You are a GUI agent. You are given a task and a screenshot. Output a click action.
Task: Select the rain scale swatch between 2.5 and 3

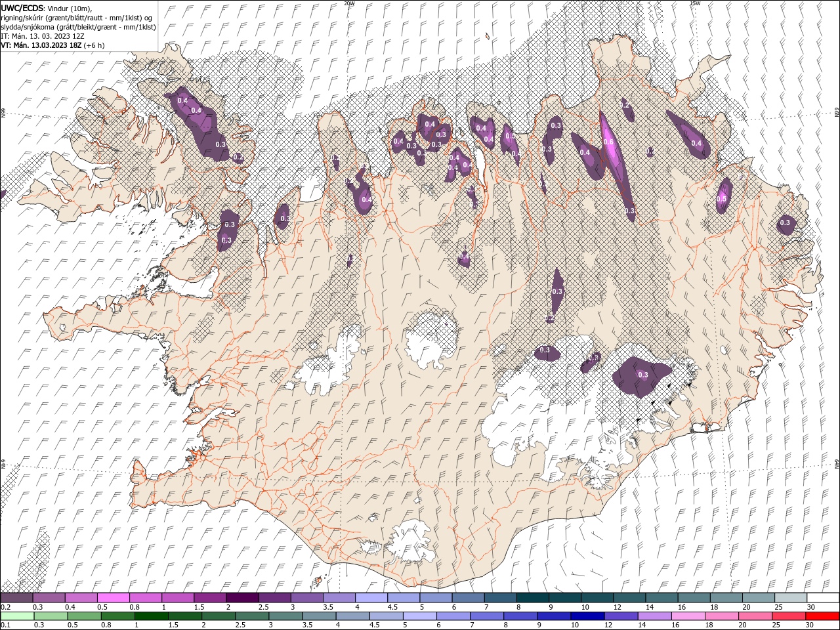[252, 616]
